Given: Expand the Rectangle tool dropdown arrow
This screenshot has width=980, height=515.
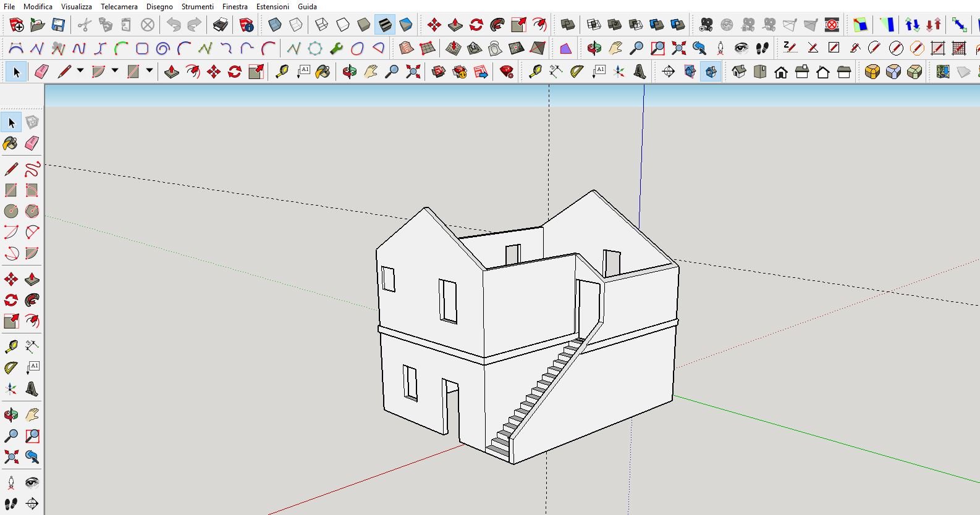Looking at the screenshot, I should 150,72.
